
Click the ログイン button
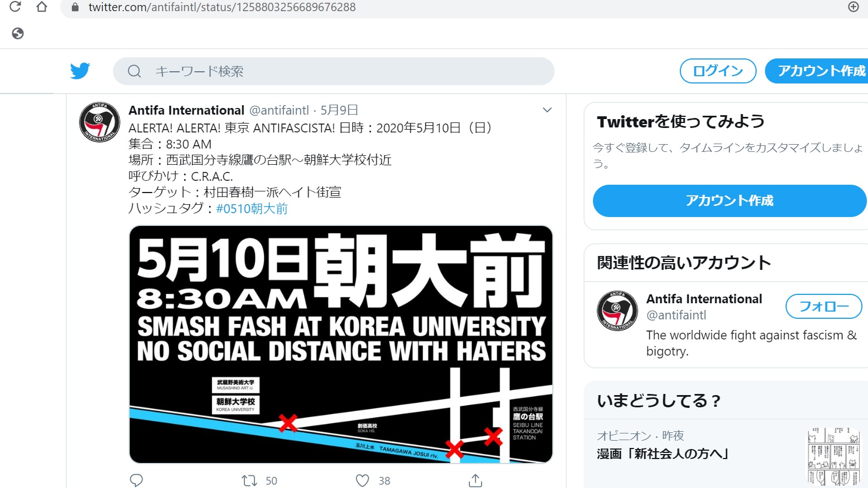tap(718, 71)
